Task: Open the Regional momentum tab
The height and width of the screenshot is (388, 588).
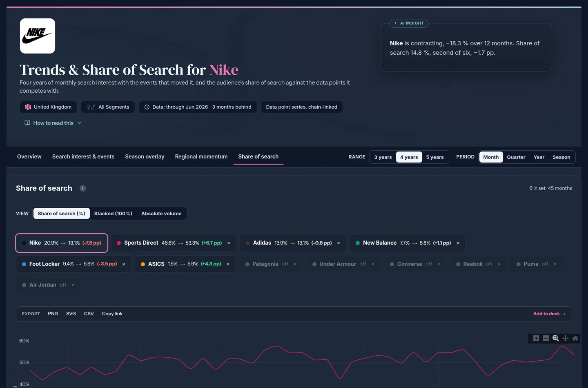Action: tap(201, 156)
